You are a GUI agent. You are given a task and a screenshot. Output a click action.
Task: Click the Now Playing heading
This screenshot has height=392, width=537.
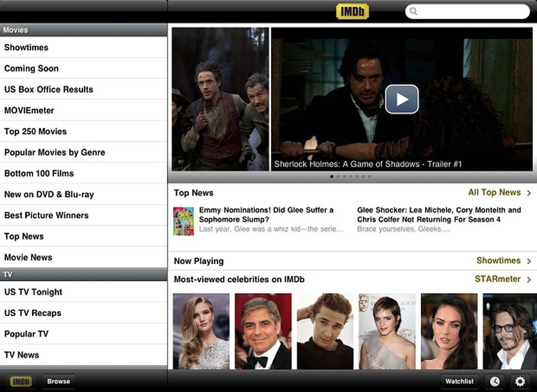click(x=199, y=261)
